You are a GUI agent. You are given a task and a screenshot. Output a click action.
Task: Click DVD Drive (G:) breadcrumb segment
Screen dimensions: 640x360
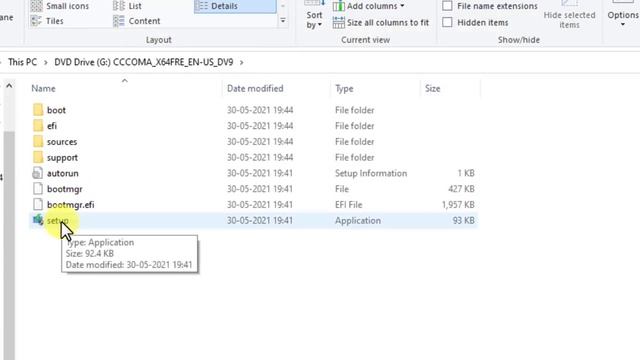pos(144,62)
